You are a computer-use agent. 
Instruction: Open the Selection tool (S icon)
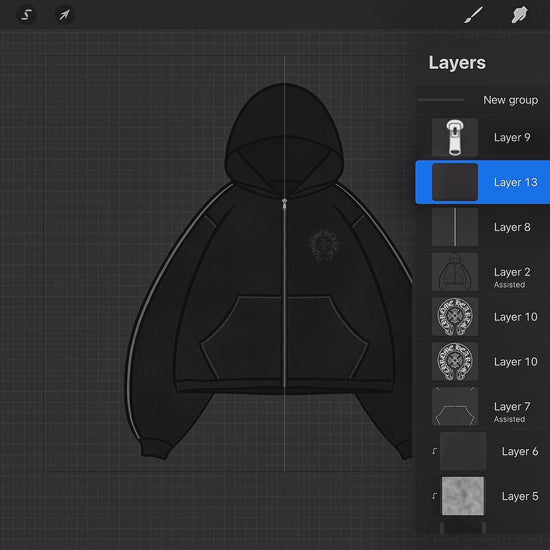tap(26, 15)
